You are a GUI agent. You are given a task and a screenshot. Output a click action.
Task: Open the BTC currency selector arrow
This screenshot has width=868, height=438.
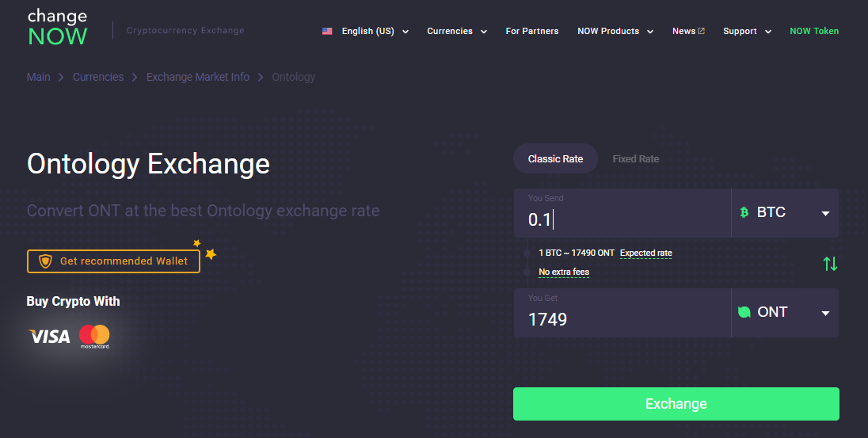[825, 213]
